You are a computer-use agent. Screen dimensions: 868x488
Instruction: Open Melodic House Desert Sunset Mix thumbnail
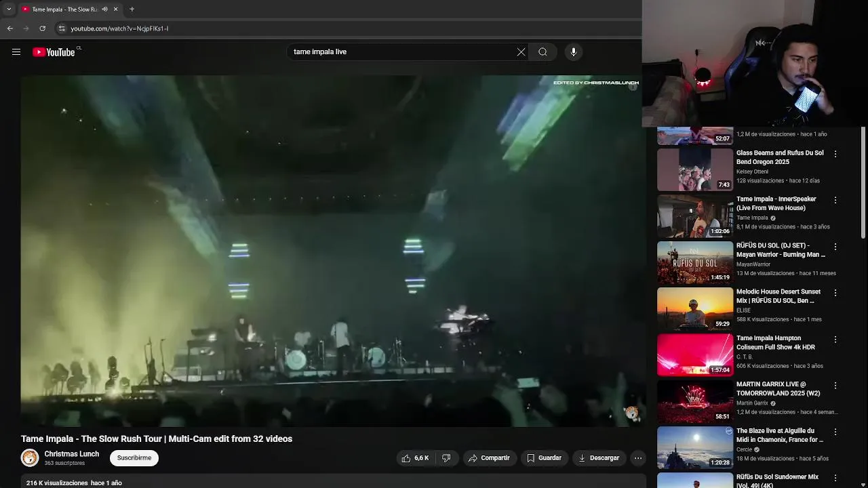pos(695,309)
